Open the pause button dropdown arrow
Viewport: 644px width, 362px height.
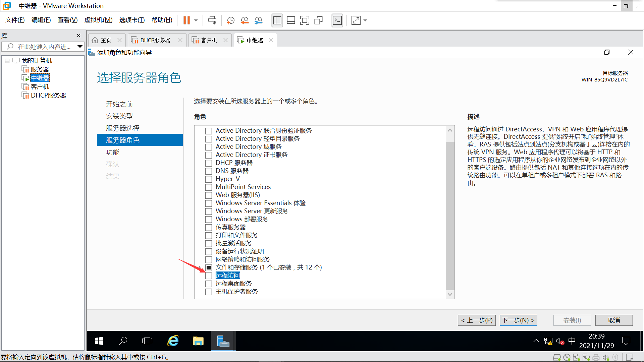pyautogui.click(x=196, y=20)
